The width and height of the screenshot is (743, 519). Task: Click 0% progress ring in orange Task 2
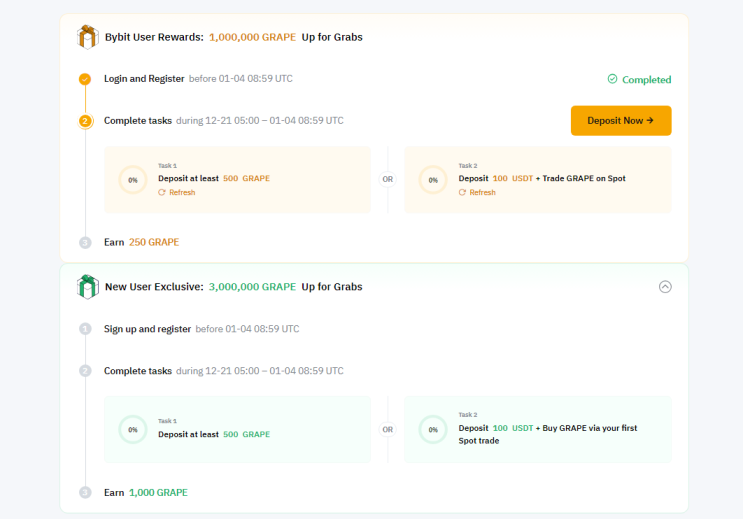tap(433, 180)
